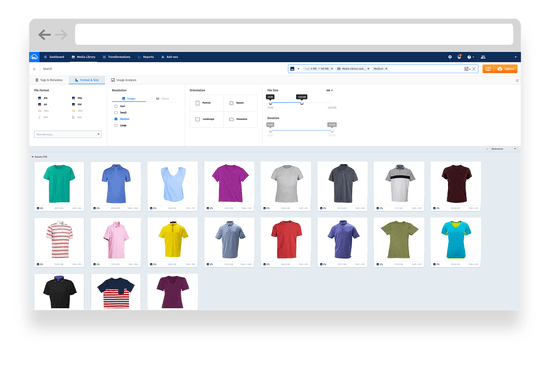Open the Transformations menu item
Image resolution: width=550 pixels, height=371 pixels.
coord(116,57)
